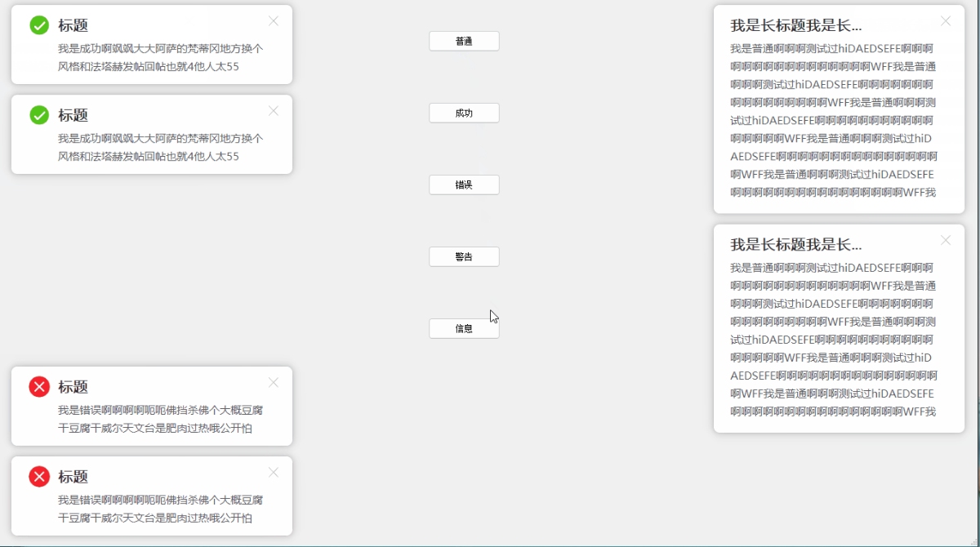Click the bottommost error notification's message text
The width and height of the screenshot is (980, 547).
coord(160,509)
